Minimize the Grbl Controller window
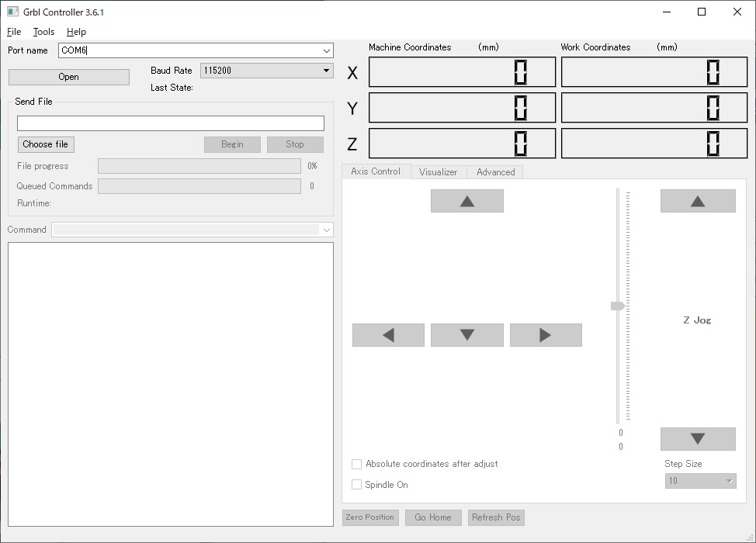This screenshot has width=756, height=543. coord(667,12)
